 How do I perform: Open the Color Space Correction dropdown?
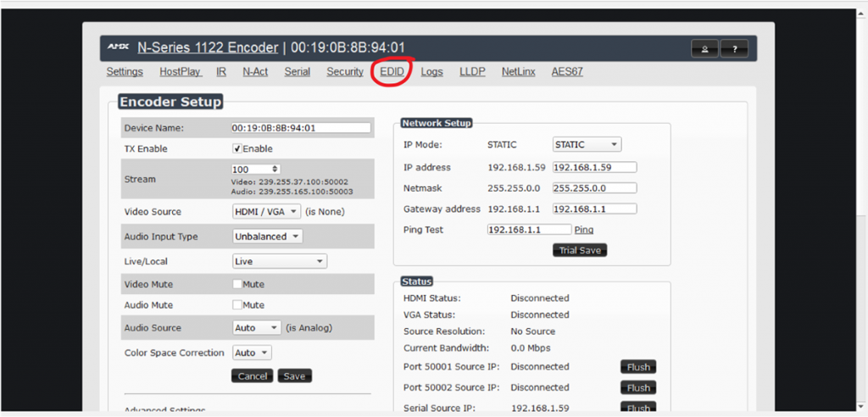(x=252, y=353)
